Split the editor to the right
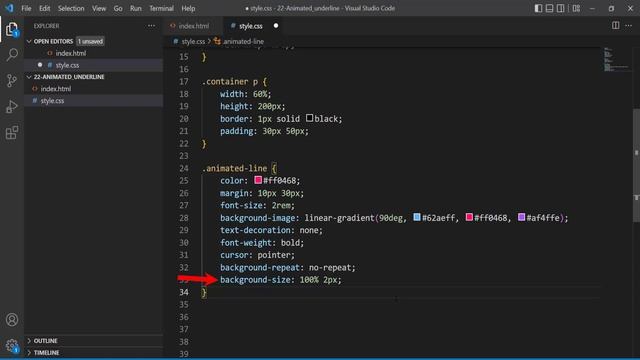Viewport: 640px width, 360px height. (x=616, y=25)
